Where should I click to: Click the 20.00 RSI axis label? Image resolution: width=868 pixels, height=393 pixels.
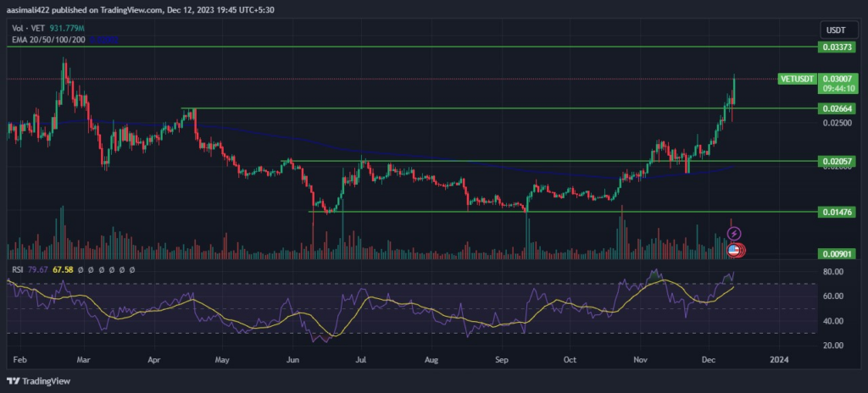pyautogui.click(x=832, y=345)
